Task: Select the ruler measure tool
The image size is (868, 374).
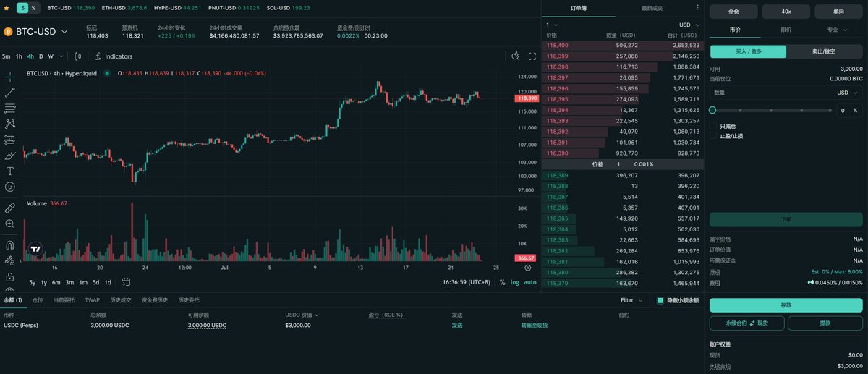Action: 10,208
